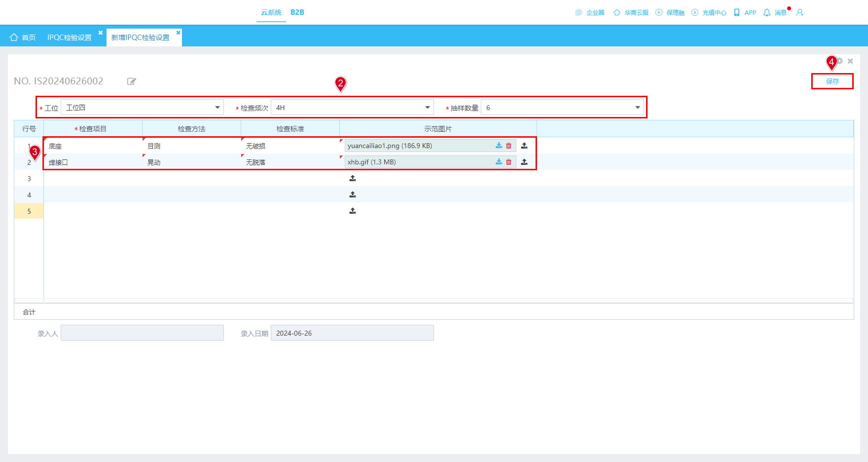Screen dimensions: 868x462
Task: Click the 目测 inspection method cell
Action: (x=192, y=146)
